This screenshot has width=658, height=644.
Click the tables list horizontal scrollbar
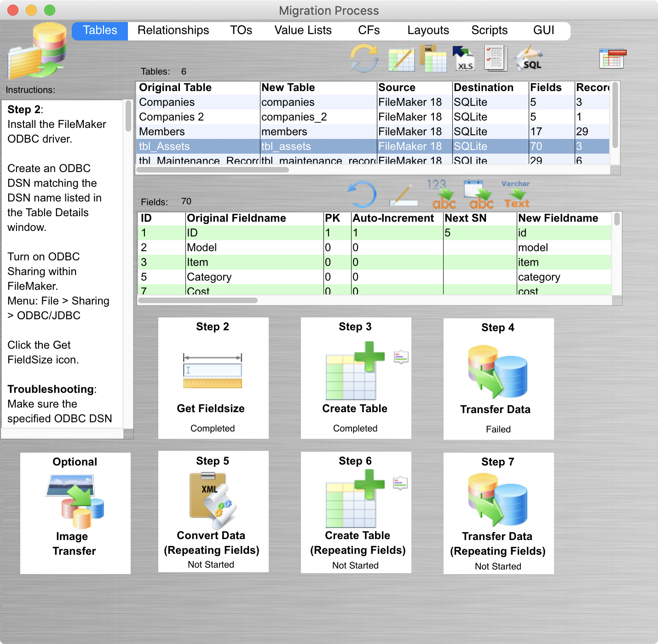point(213,170)
